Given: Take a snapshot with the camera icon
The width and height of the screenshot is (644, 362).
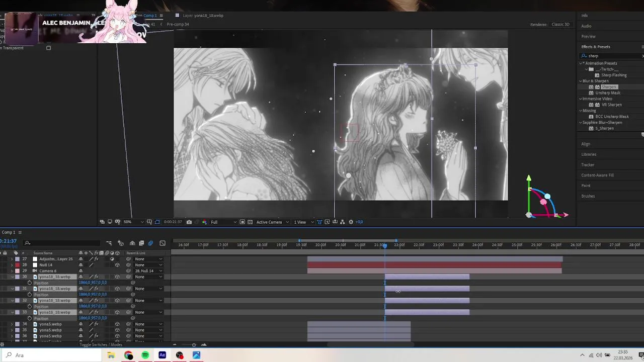Looking at the screenshot, I should point(189,222).
